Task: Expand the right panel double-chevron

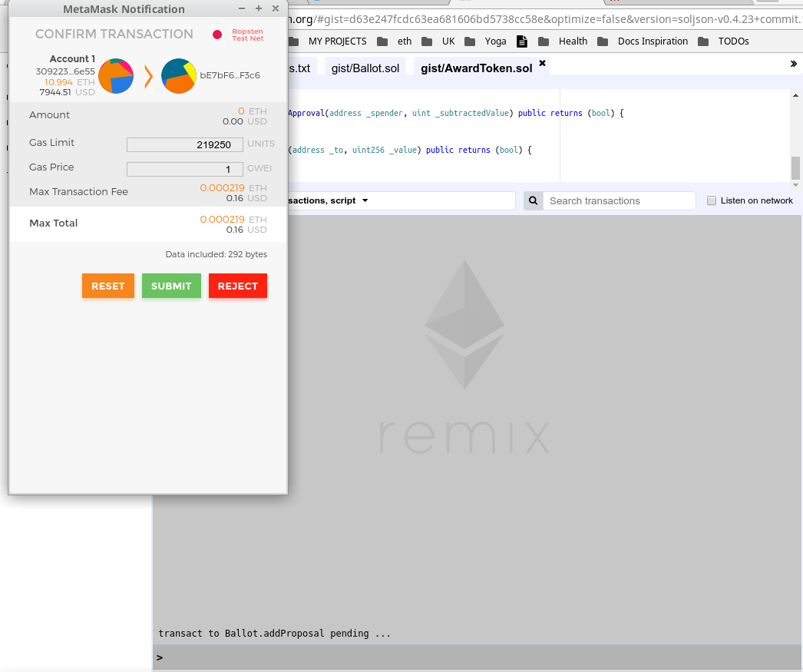Action: click(x=793, y=64)
